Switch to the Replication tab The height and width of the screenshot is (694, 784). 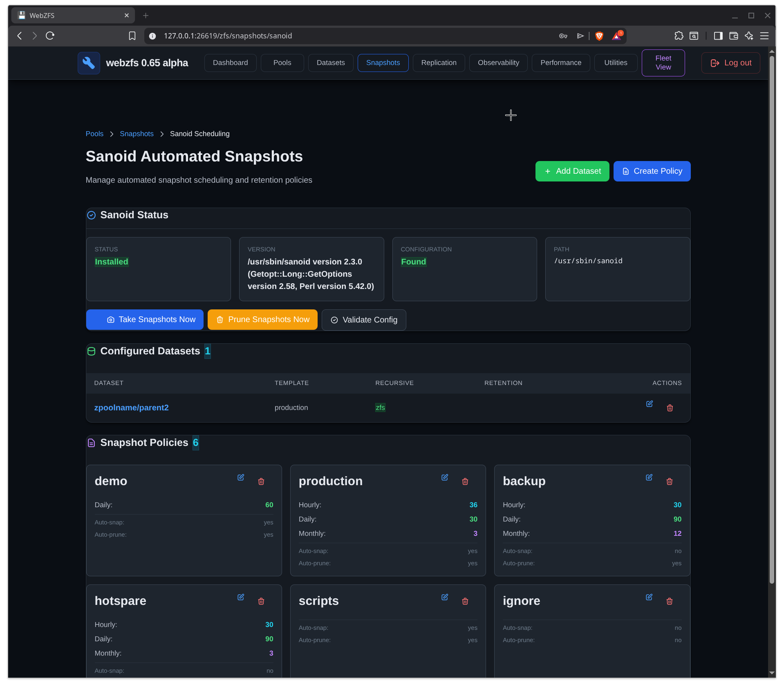tap(439, 63)
